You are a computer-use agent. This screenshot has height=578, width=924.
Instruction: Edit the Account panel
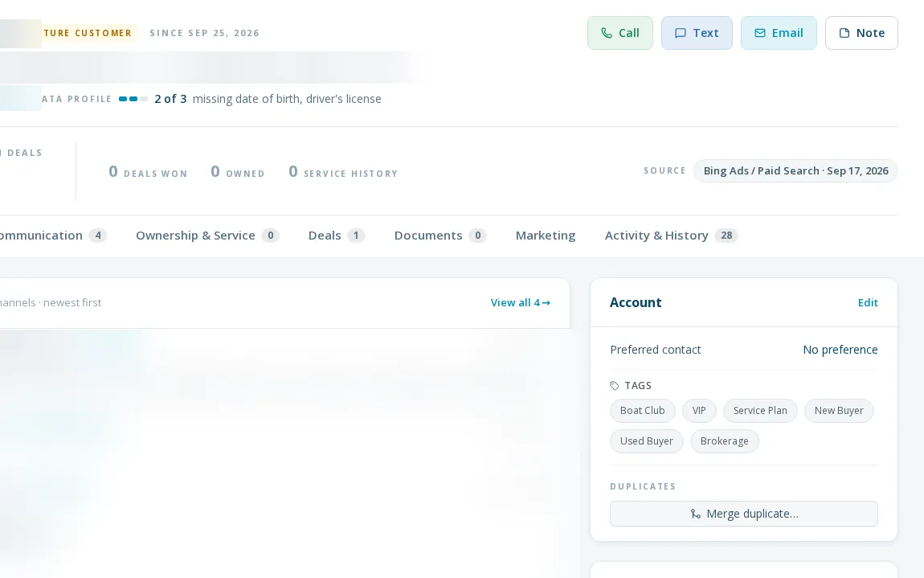868,302
